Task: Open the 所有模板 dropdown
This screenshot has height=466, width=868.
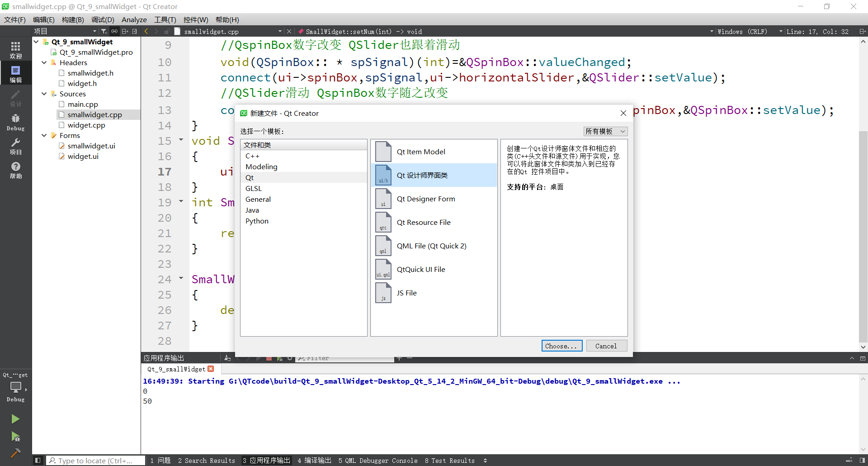Action: [x=605, y=131]
